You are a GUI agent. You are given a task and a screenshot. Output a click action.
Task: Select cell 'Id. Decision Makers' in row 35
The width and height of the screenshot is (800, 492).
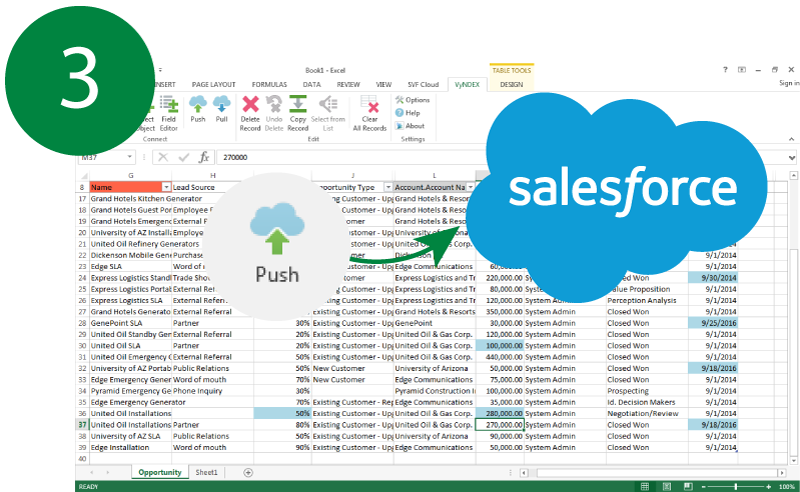point(647,402)
